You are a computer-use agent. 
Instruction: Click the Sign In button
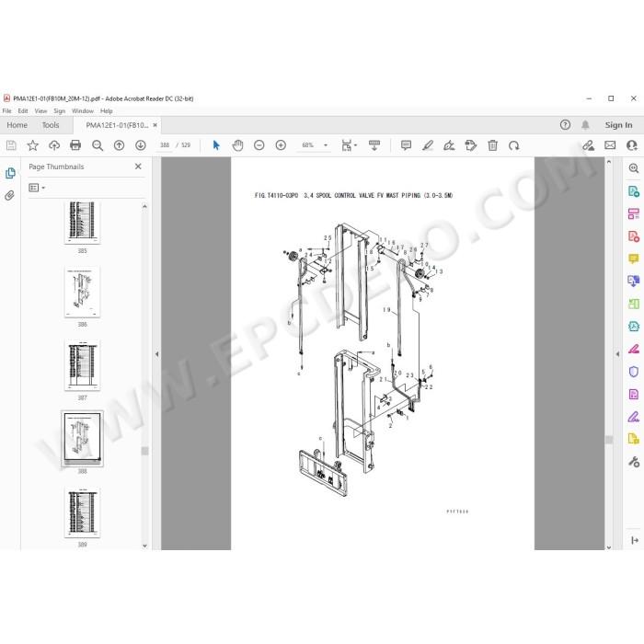coord(618,125)
